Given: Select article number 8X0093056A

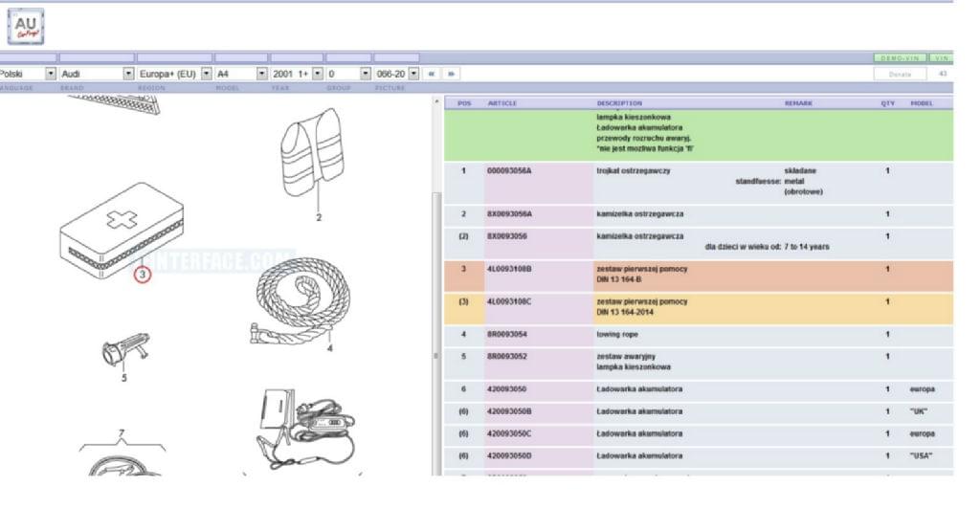Looking at the screenshot, I should (x=509, y=213).
